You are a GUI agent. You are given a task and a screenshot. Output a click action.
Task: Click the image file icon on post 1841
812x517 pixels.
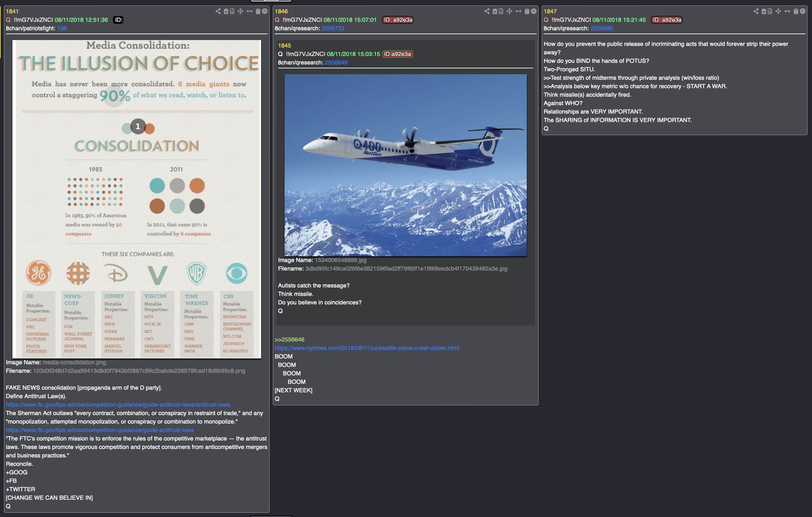coord(232,11)
